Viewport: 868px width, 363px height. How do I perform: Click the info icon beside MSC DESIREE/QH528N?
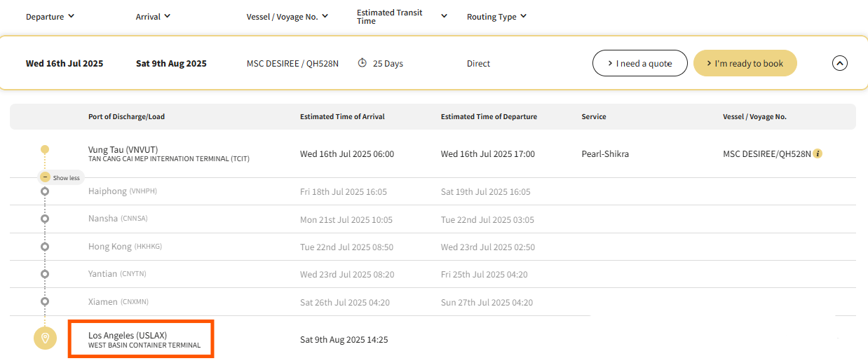818,153
